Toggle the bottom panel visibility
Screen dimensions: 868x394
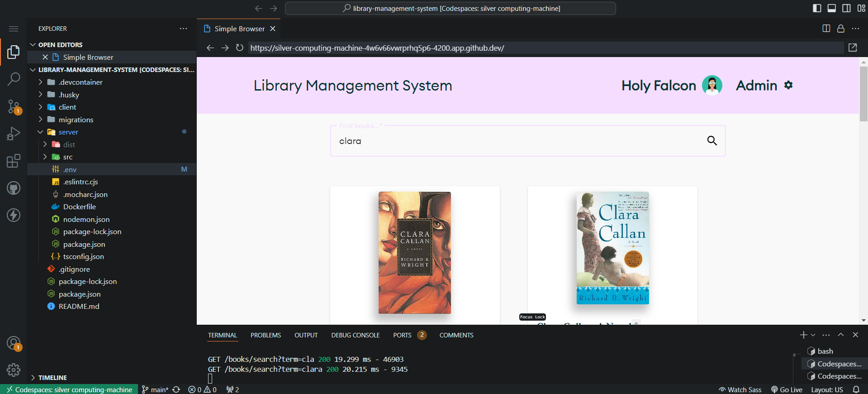(831, 8)
